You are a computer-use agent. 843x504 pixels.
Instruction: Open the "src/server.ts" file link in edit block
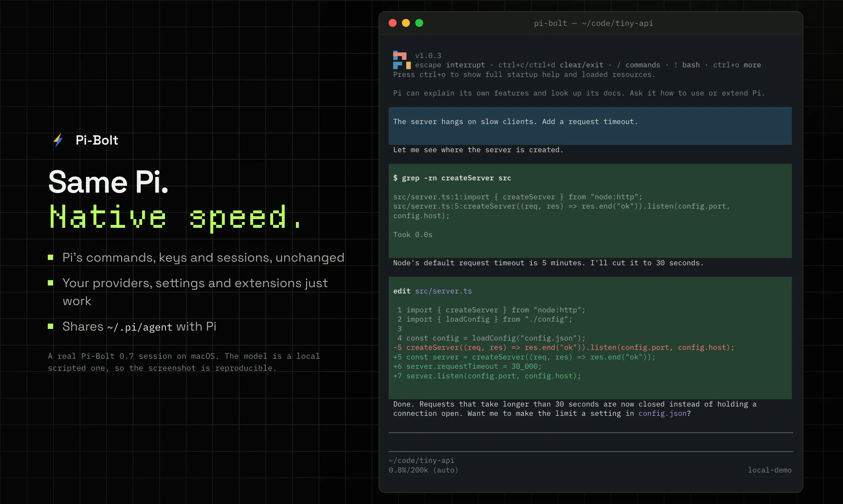[x=443, y=291]
